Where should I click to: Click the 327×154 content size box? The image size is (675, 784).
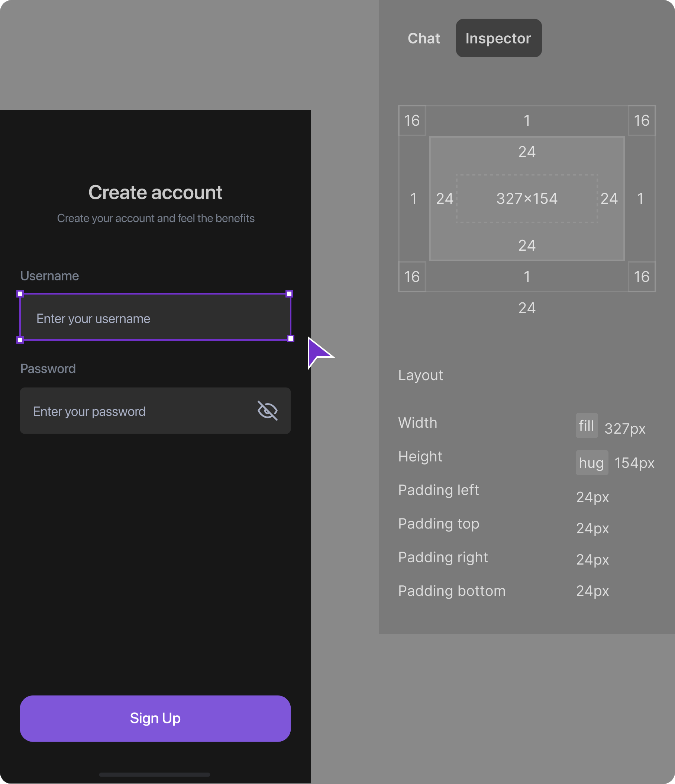pos(527,199)
